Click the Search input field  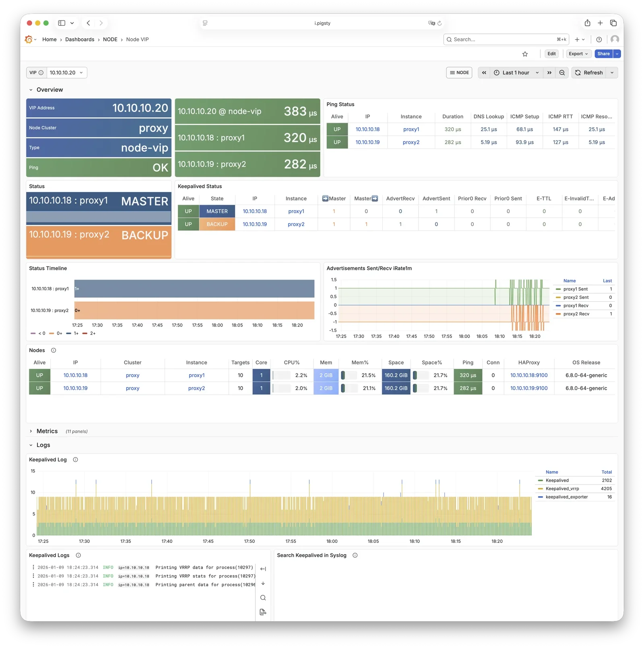pos(503,39)
